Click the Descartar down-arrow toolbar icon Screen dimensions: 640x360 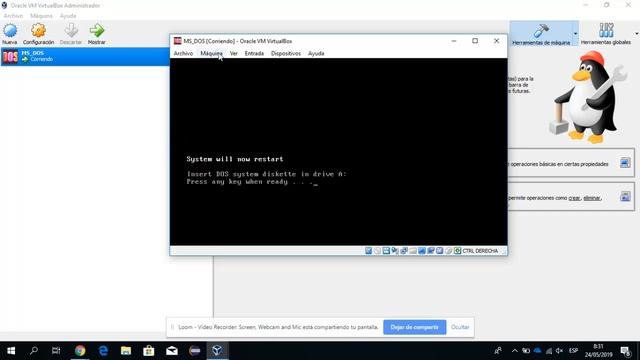(x=71, y=31)
